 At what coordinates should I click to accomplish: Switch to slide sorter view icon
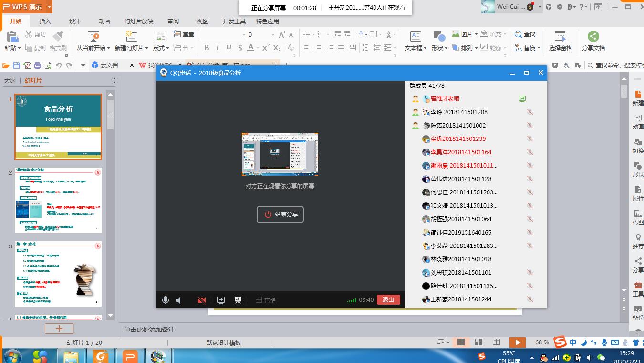(x=478, y=342)
